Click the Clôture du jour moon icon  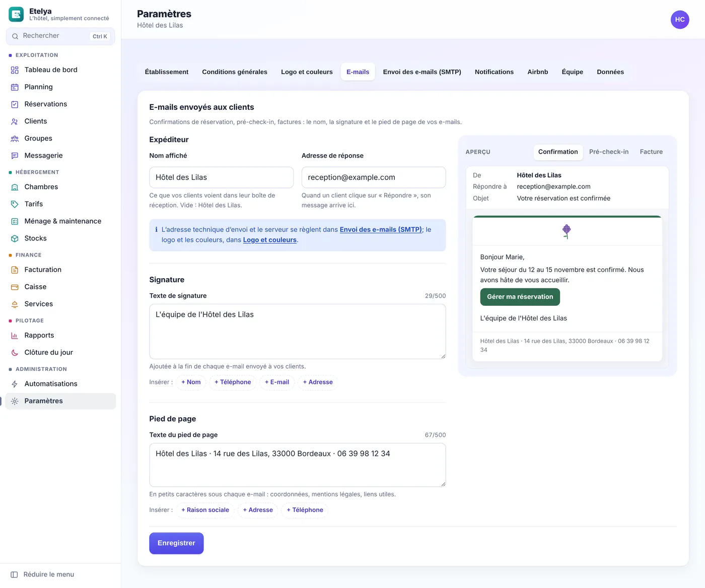[15, 353]
